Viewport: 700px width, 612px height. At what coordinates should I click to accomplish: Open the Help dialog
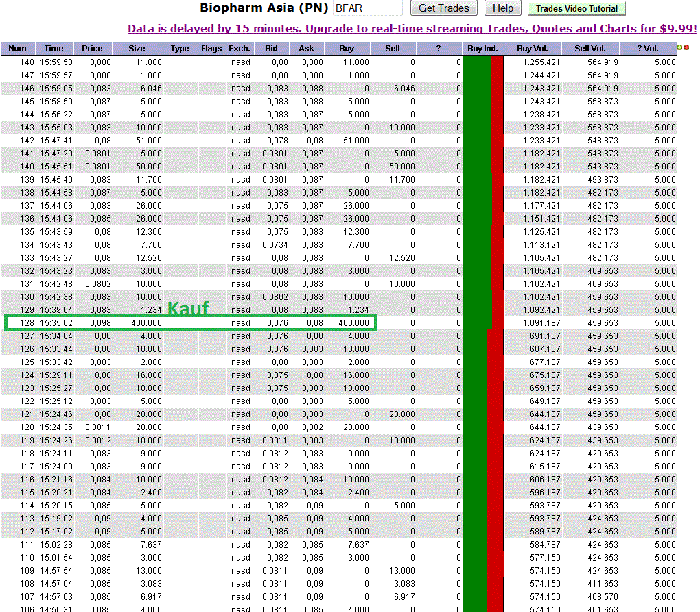[x=502, y=8]
